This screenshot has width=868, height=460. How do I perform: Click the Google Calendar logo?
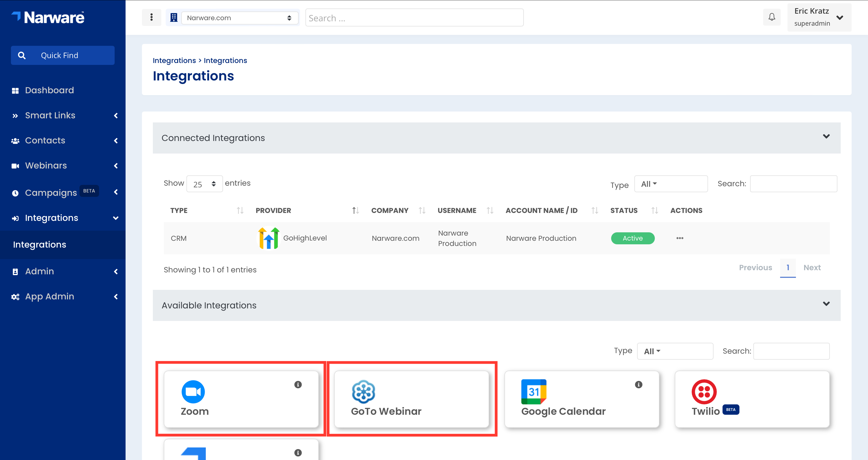(x=534, y=392)
